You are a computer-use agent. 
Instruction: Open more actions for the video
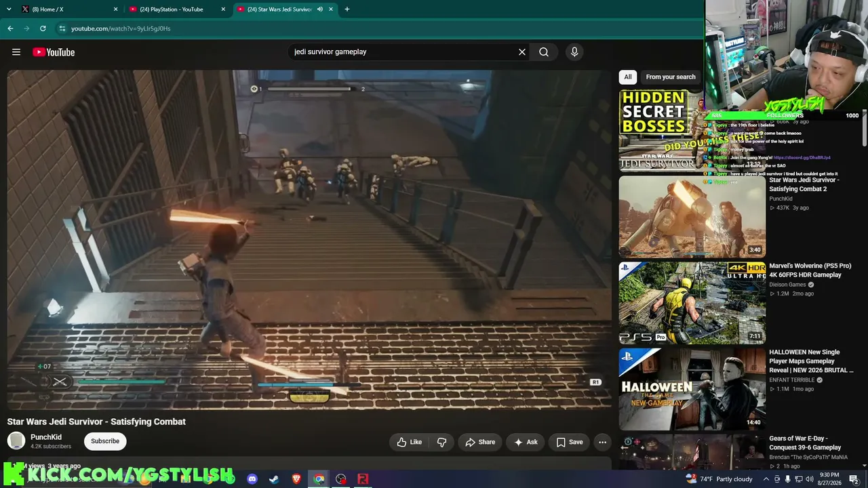(x=602, y=442)
